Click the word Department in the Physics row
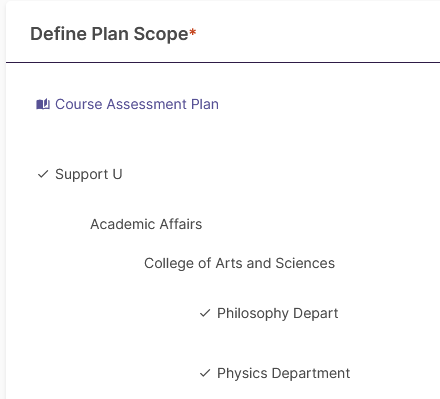Screen dimensions: 440x399 (x=311, y=373)
